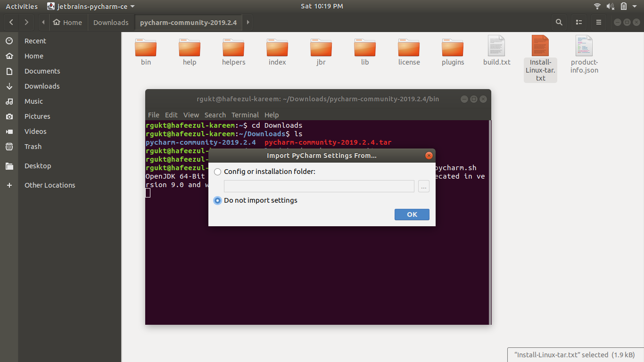Go to Home in the path bar
The image size is (644, 362).
[x=68, y=22]
